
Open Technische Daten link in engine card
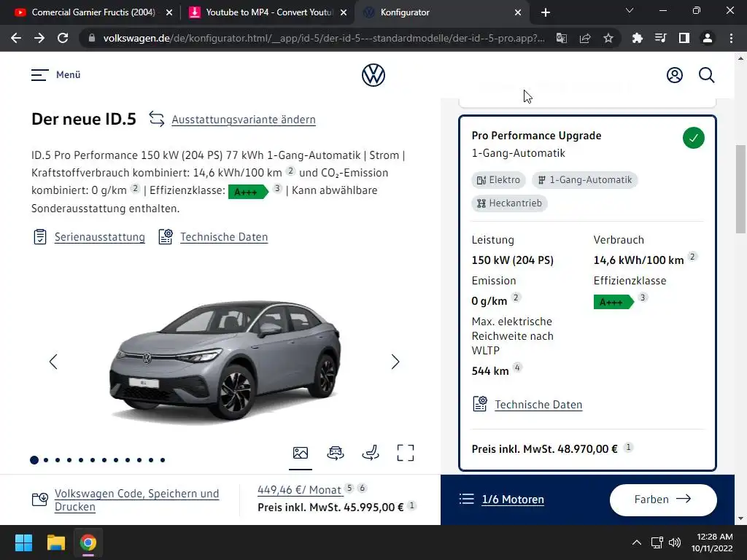(x=538, y=404)
